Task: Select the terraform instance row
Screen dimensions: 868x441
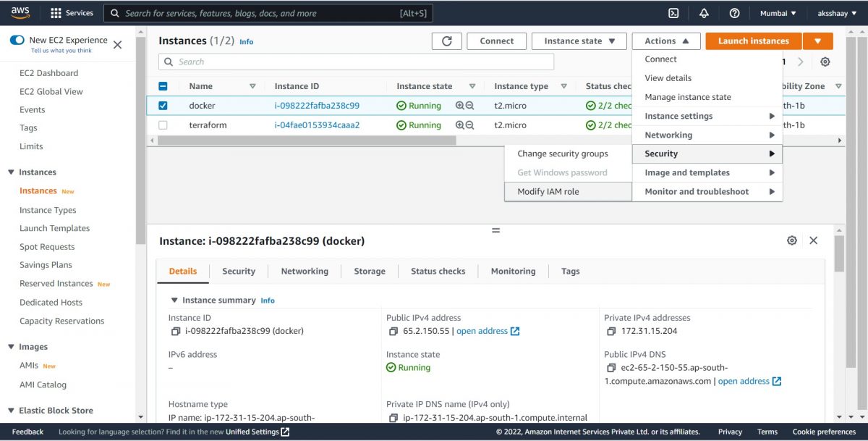Action: tap(163, 125)
